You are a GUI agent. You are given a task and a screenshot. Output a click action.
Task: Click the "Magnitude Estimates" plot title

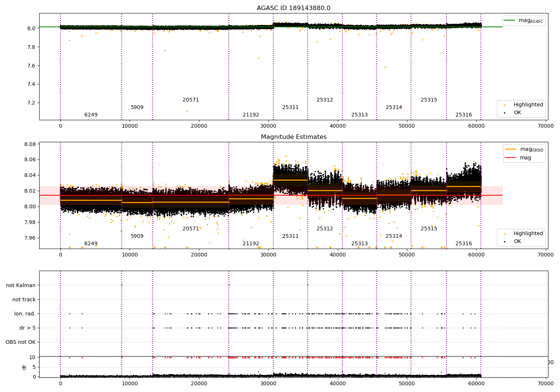[x=293, y=137]
